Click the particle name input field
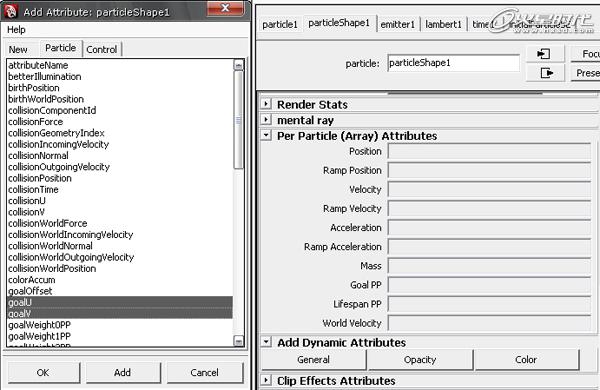 (453, 63)
